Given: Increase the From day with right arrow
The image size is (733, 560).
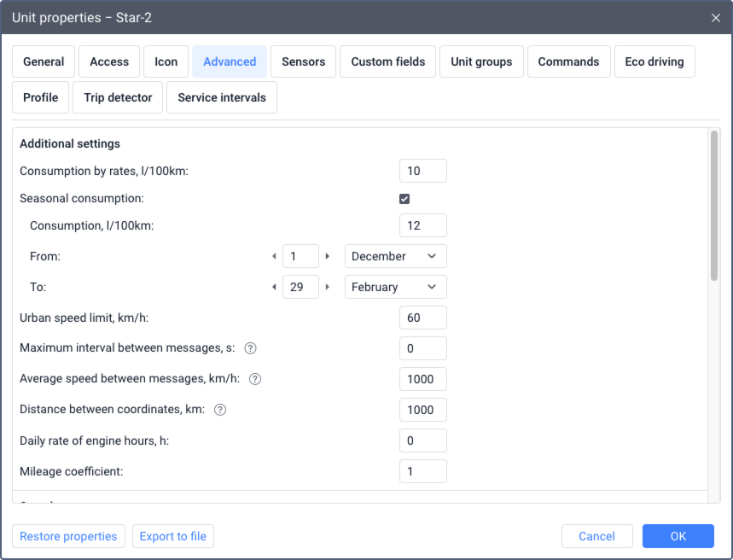Looking at the screenshot, I should point(328,256).
